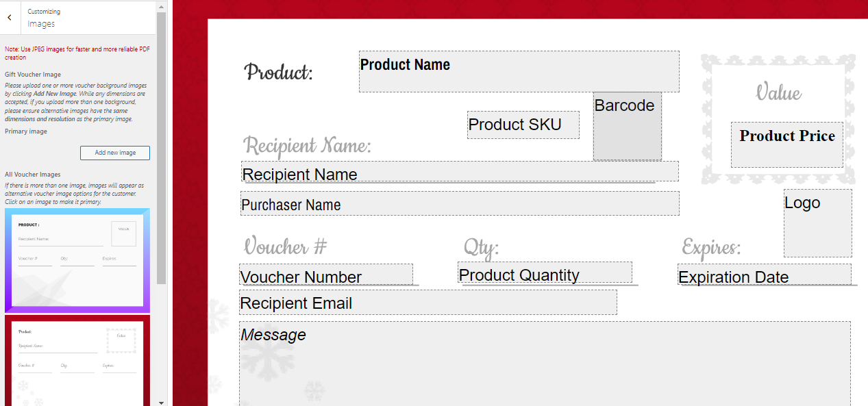
Task: Select the Recipient Email field box
Action: pyautogui.click(x=428, y=302)
